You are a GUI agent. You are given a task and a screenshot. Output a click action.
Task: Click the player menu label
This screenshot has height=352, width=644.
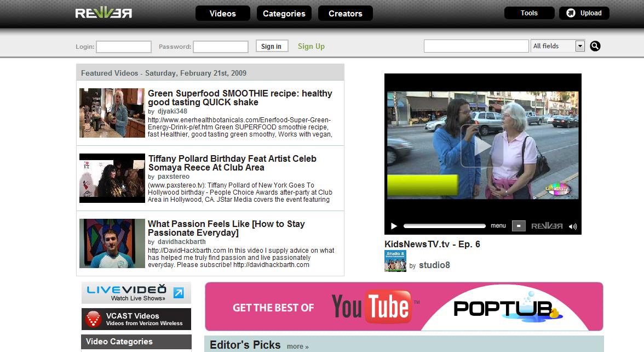[x=498, y=226]
